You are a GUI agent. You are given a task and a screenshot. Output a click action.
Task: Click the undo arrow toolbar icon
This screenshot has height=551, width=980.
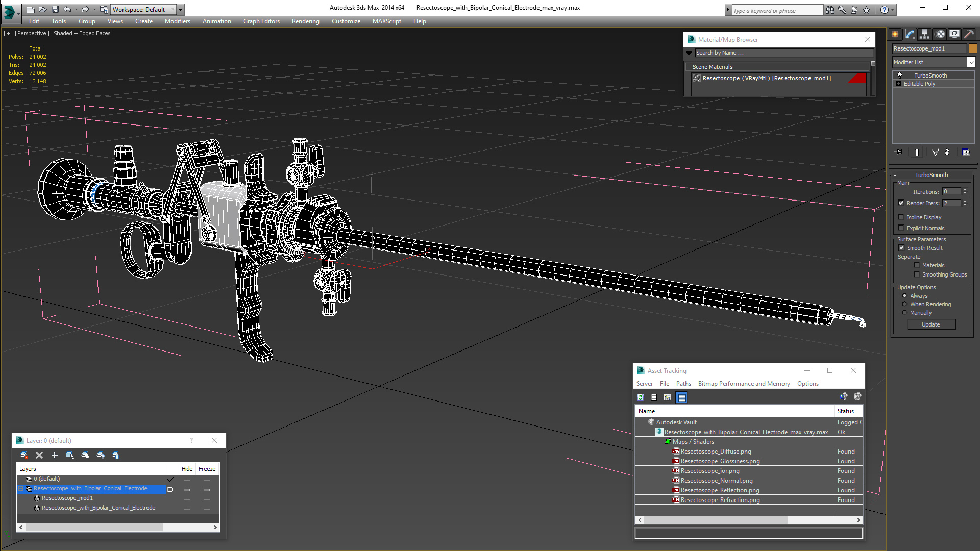click(x=67, y=9)
